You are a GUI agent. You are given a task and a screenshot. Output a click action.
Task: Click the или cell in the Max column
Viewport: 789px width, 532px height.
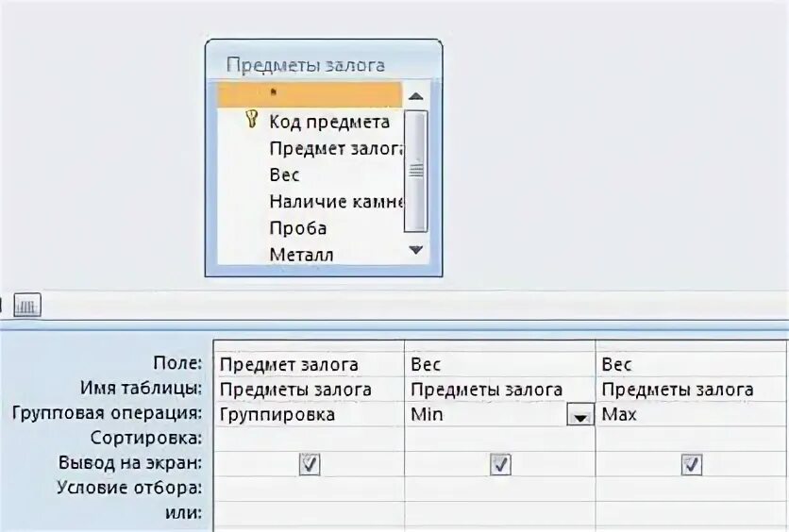[691, 513]
